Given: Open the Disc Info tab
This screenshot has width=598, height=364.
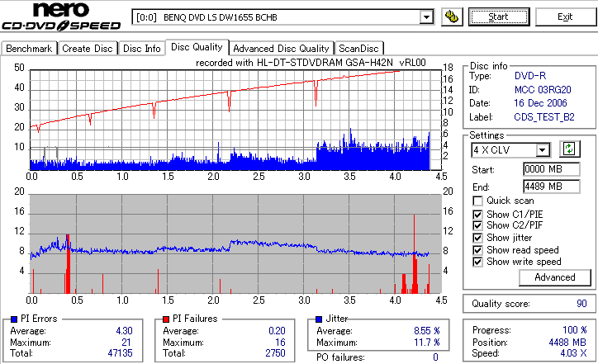Looking at the screenshot, I should click(141, 49).
